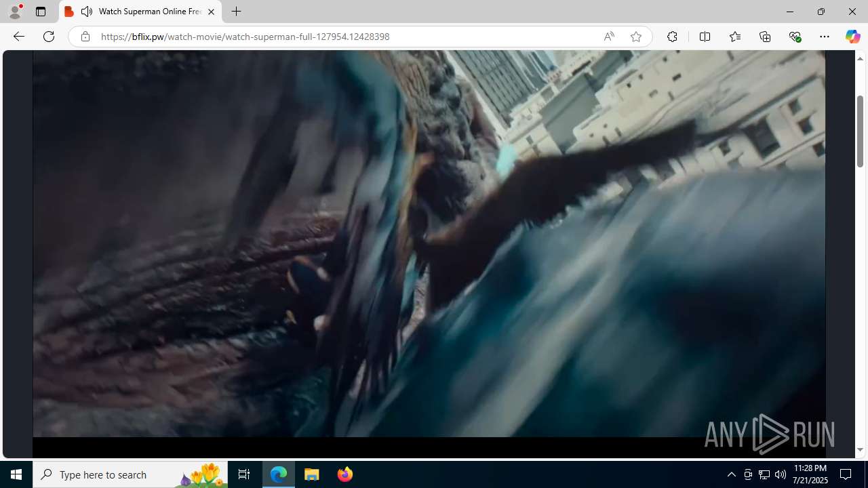
Task: Restore down the Edge window
Action: pyautogui.click(x=821, y=12)
